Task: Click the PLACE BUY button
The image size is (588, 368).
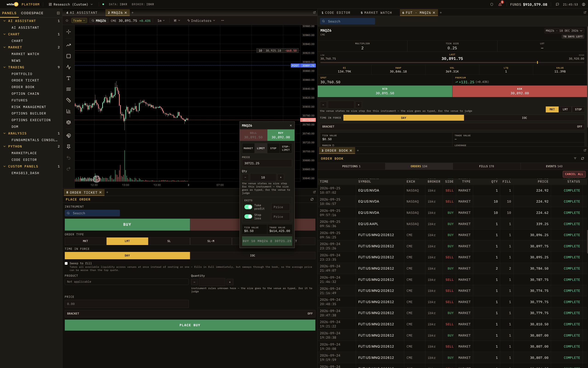Action: point(190,325)
